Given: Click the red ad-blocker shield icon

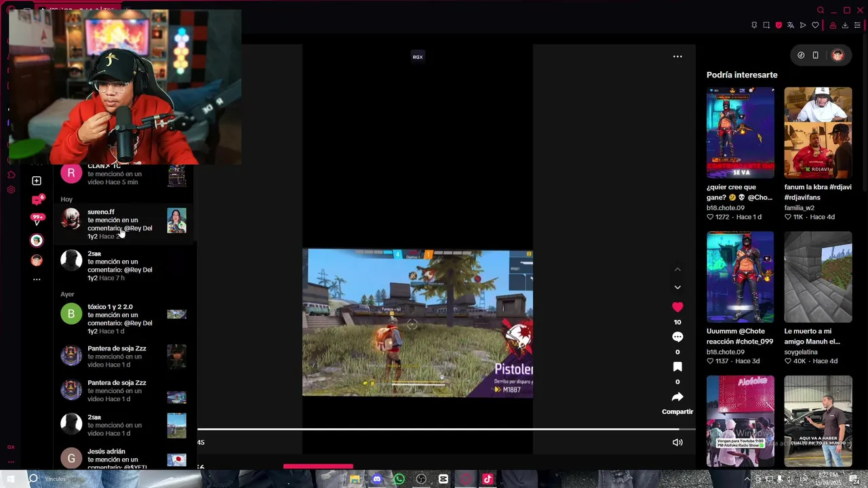Looking at the screenshot, I should point(778,25).
